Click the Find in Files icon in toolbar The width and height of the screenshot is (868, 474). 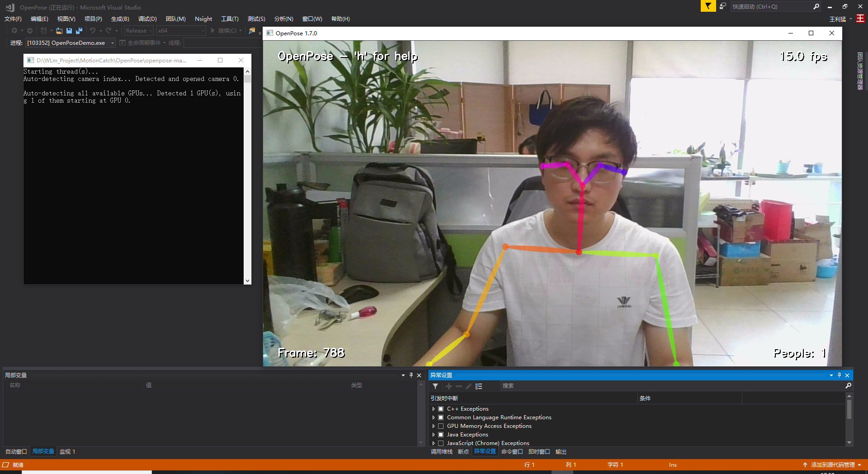pyautogui.click(x=252, y=30)
